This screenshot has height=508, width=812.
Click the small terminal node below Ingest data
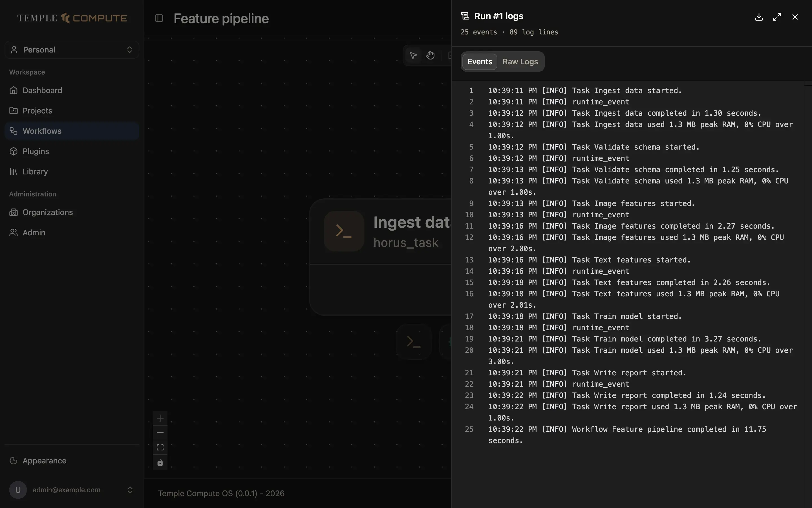click(414, 342)
